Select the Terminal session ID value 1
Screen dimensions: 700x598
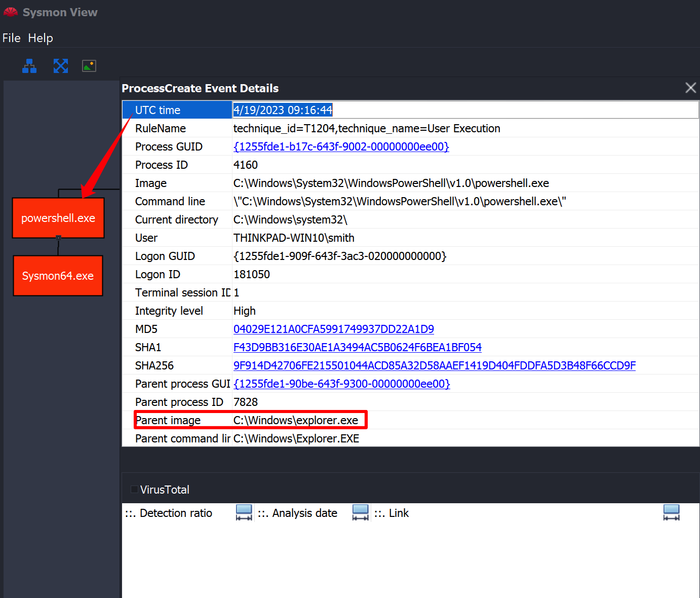[x=237, y=292]
